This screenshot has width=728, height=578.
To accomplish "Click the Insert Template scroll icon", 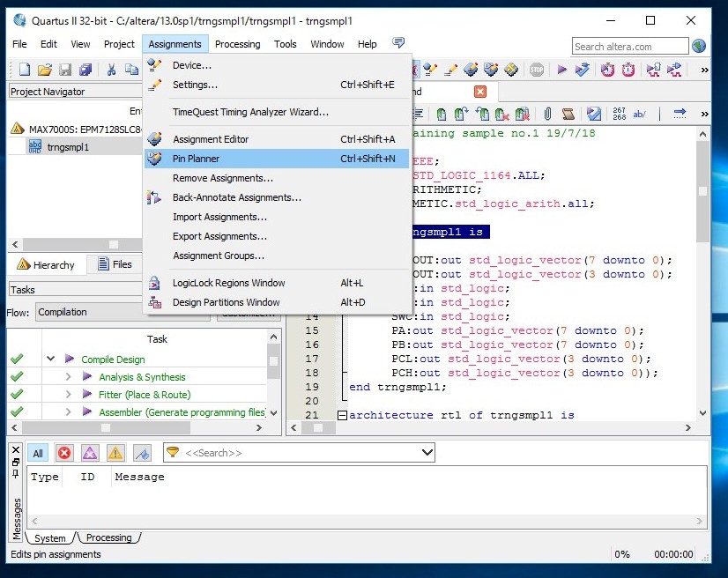I will pos(568,114).
